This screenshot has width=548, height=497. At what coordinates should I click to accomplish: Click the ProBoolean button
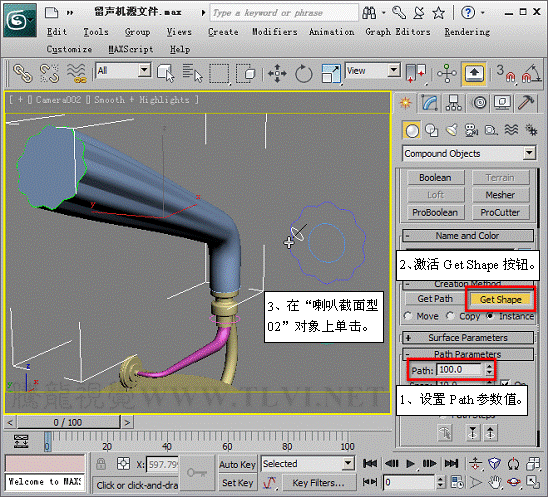[435, 213]
